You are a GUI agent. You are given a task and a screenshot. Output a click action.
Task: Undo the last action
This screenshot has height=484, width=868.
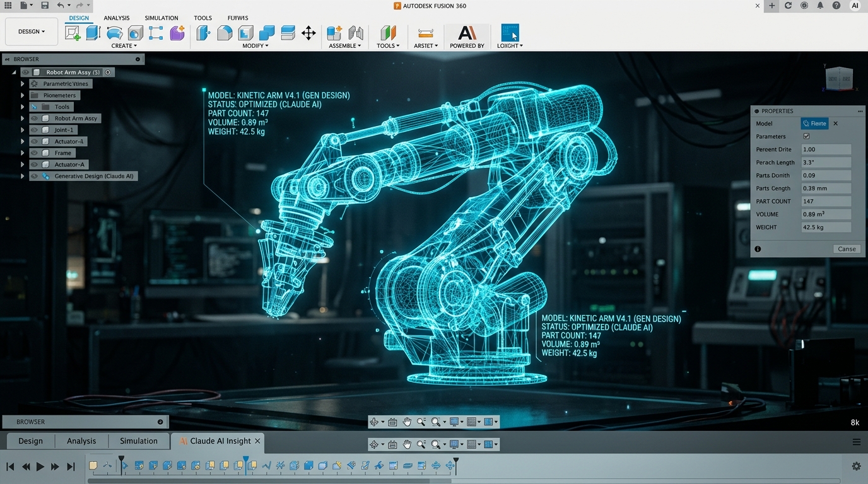pyautogui.click(x=61, y=6)
